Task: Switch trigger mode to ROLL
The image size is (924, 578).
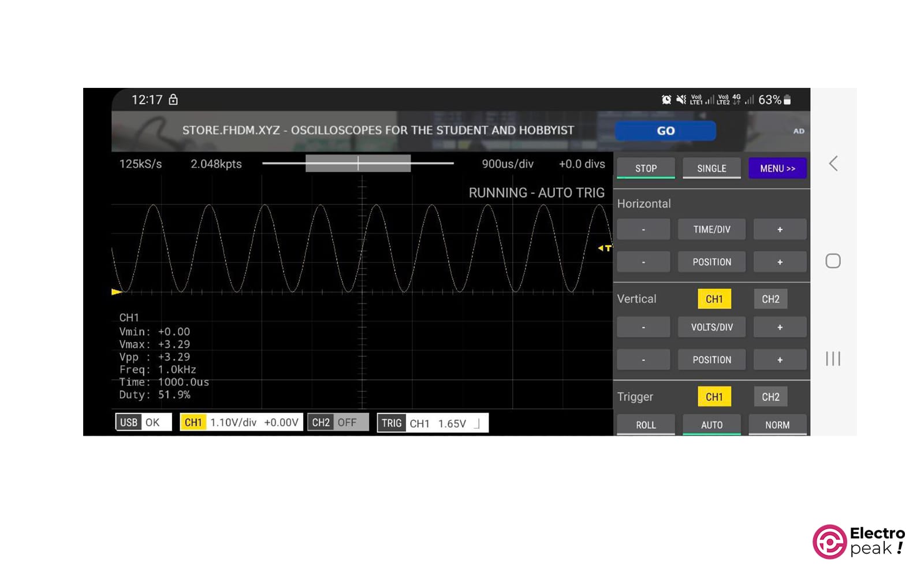Action: pos(646,425)
